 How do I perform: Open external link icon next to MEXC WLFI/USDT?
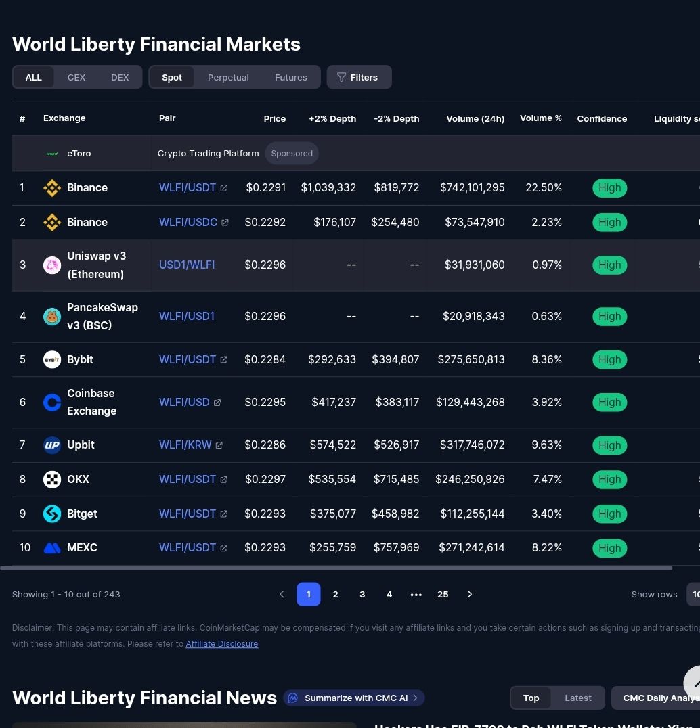(x=223, y=548)
